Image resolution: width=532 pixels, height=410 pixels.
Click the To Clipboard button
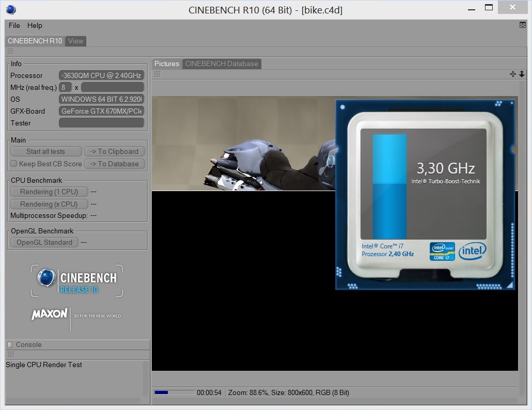115,152
